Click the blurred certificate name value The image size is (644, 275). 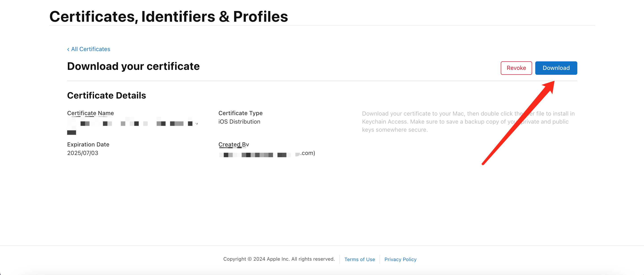[132, 126]
